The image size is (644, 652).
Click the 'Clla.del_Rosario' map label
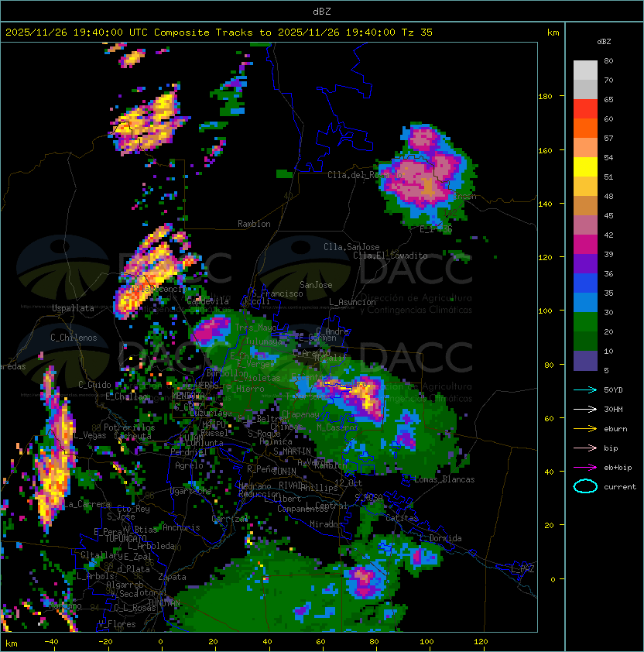point(365,175)
